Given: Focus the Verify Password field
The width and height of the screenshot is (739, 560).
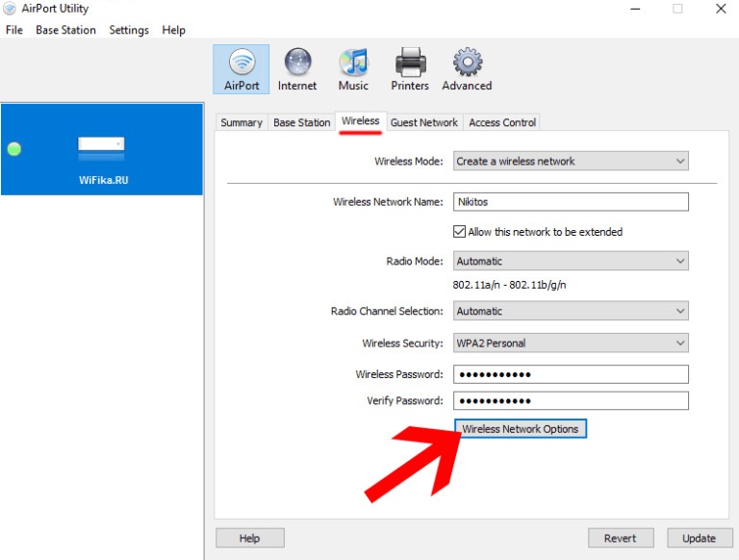Looking at the screenshot, I should click(x=571, y=400).
